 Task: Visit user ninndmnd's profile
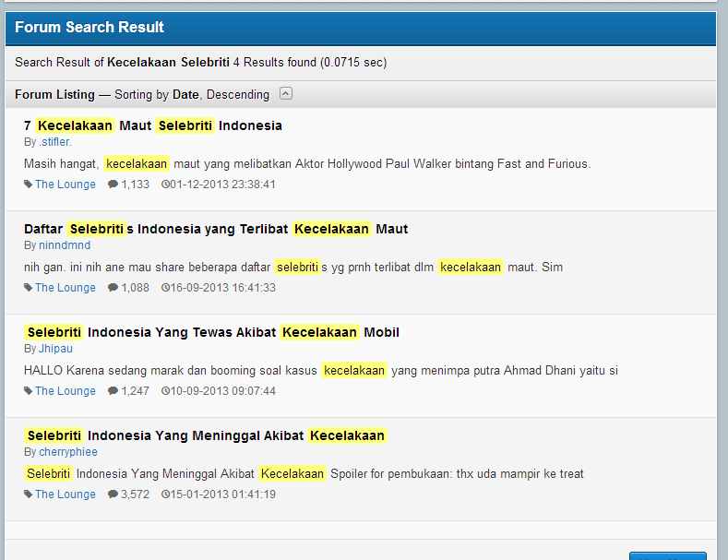(x=65, y=245)
